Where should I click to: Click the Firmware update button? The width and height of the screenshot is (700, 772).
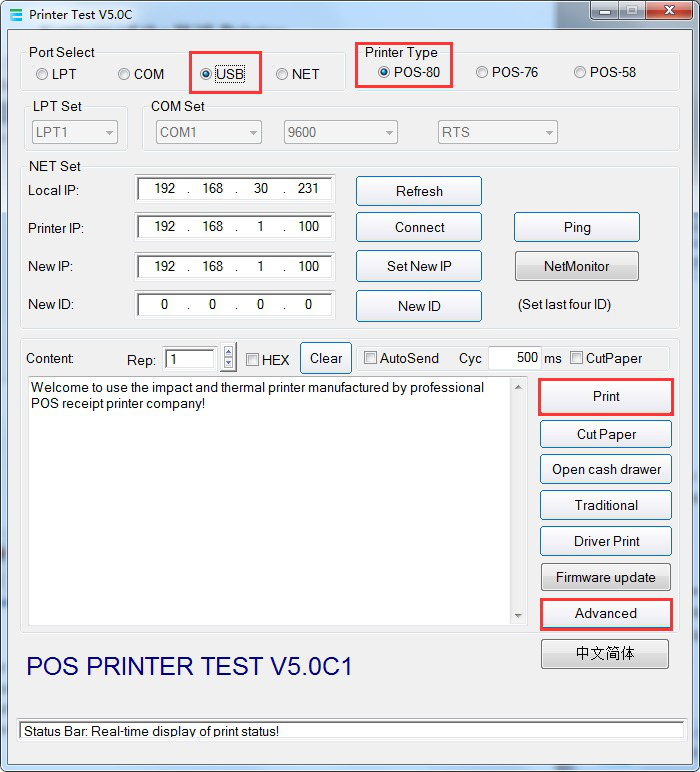[x=606, y=577]
